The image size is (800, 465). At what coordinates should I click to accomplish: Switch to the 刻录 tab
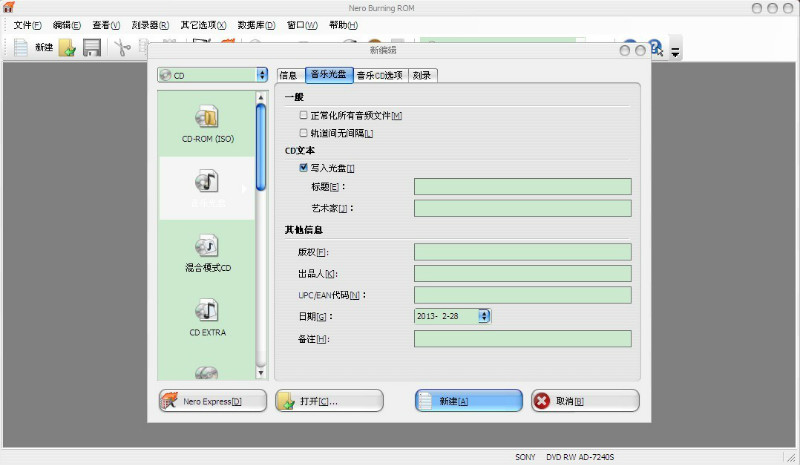click(x=422, y=76)
